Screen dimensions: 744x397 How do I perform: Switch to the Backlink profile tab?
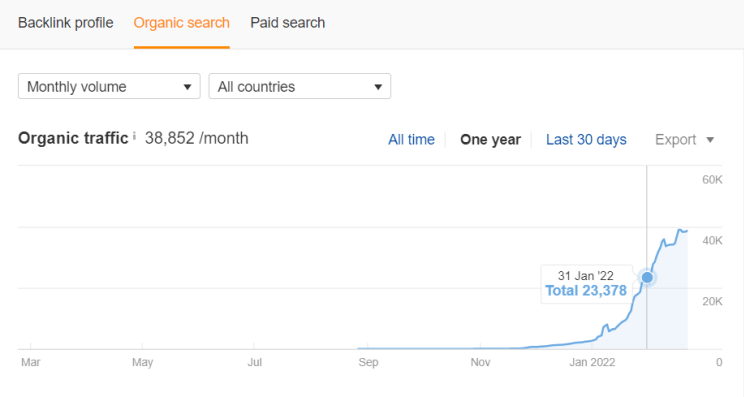tap(65, 23)
